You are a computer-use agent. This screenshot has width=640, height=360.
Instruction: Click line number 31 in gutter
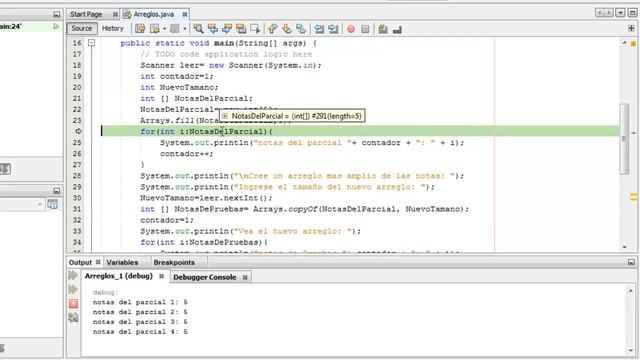77,209
